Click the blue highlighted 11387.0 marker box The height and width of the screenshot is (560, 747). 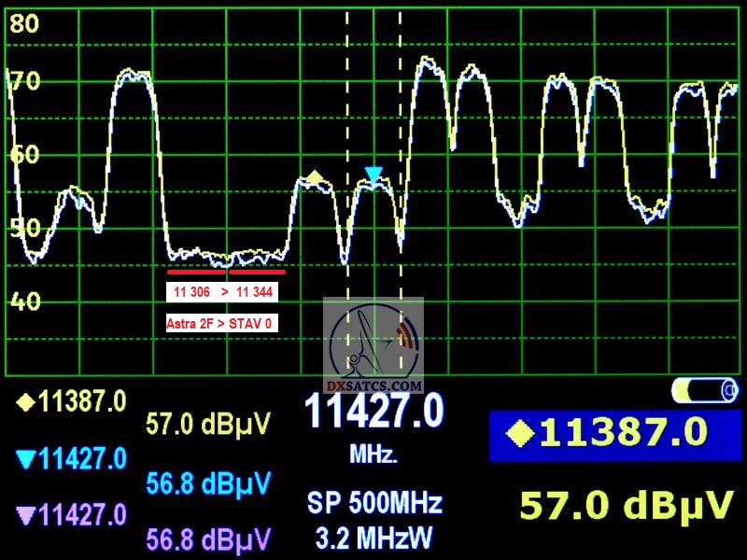(611, 434)
